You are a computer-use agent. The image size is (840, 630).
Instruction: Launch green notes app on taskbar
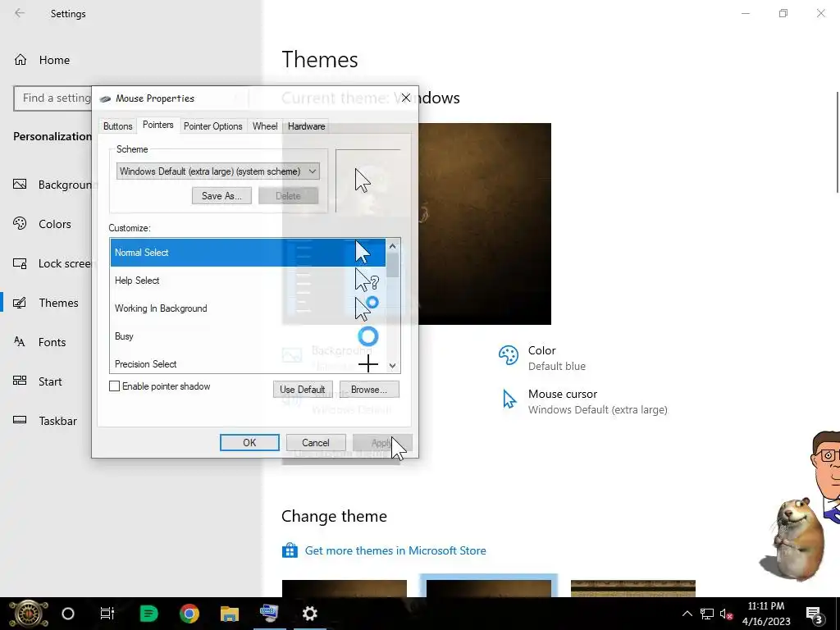click(x=148, y=614)
